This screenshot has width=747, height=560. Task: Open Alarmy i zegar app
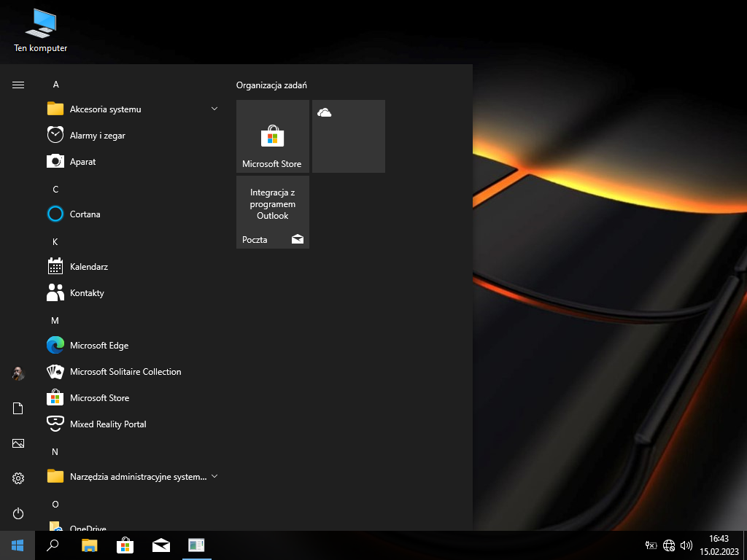(x=97, y=136)
